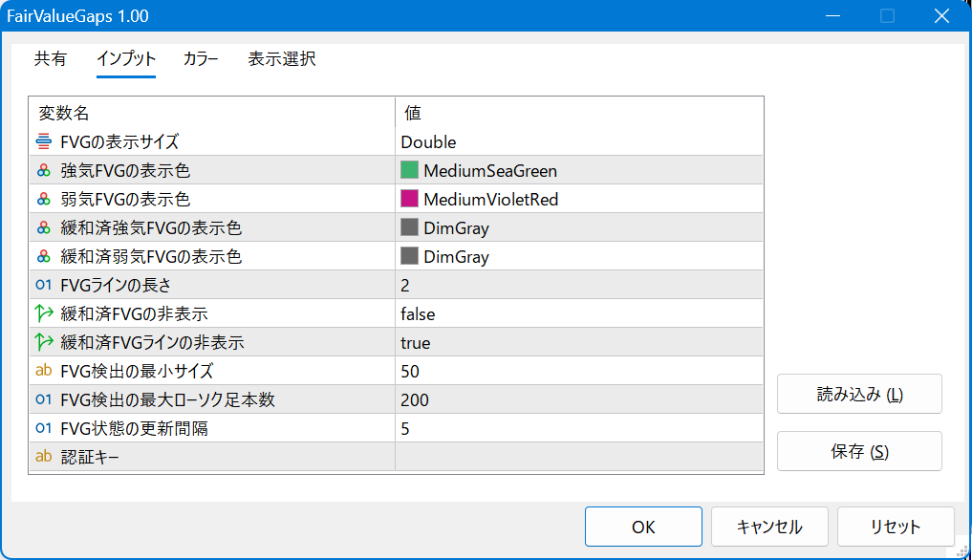972x560 pixels.
Task: Click the enum icon beside FVGの表示サイズ
Action: click(x=43, y=141)
